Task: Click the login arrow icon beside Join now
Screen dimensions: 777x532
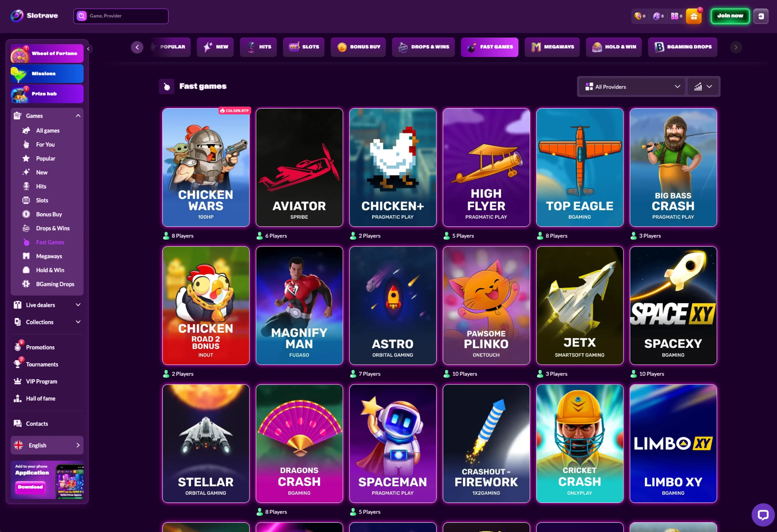Action: [761, 16]
